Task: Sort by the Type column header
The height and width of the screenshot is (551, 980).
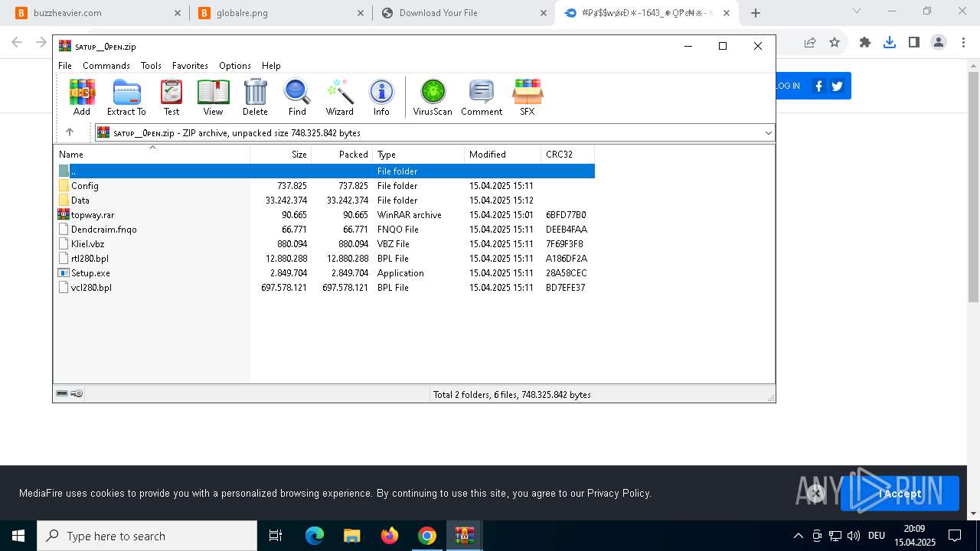Action: 418,154
